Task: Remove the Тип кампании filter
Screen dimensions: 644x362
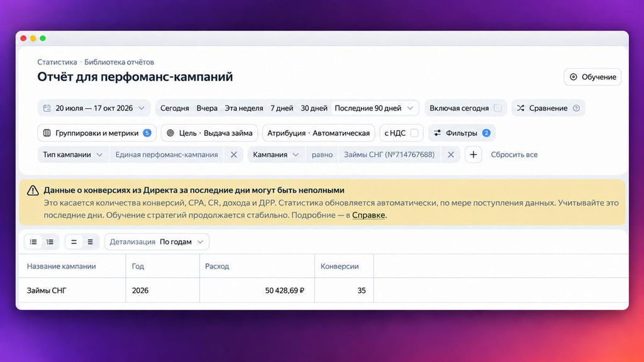Action: [234, 155]
